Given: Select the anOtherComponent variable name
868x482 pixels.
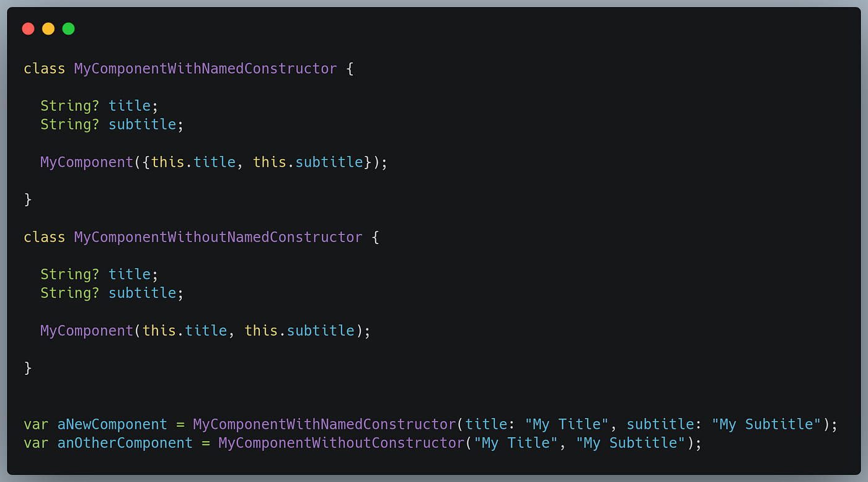Looking at the screenshot, I should (125, 443).
